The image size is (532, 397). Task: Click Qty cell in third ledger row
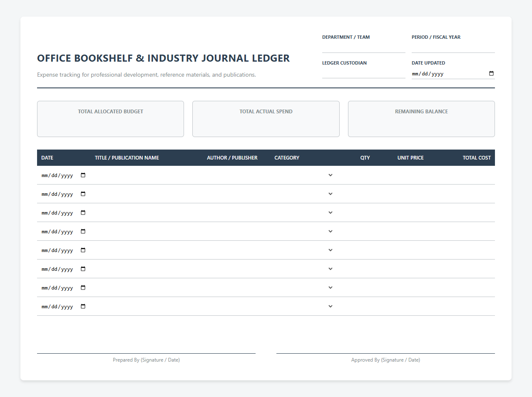[x=355, y=212]
